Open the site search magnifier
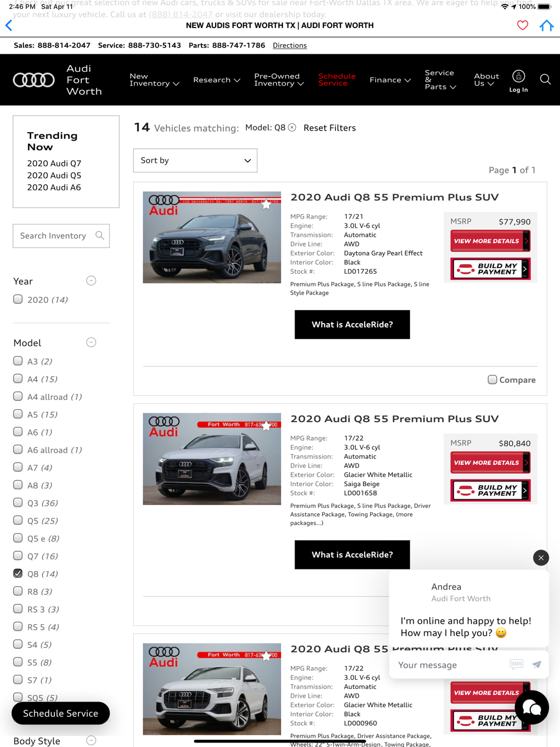Screen dimensions: 560x747 [545, 79]
